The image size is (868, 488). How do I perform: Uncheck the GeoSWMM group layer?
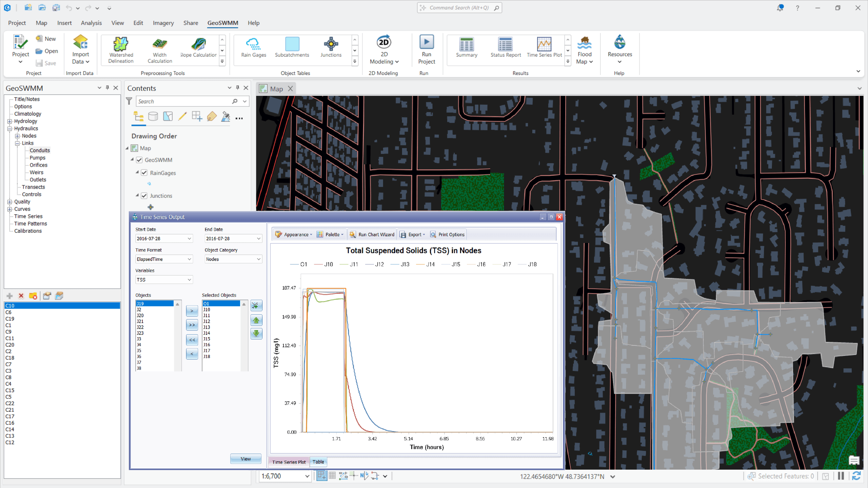139,160
